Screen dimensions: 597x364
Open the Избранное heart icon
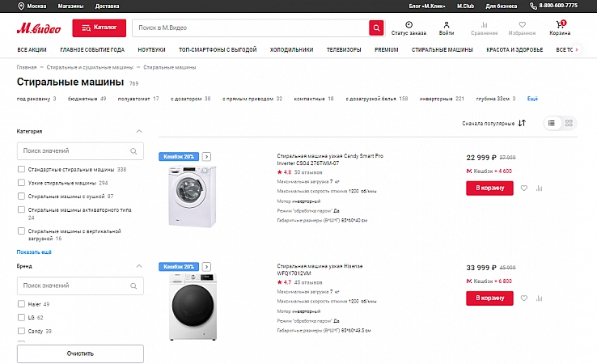click(x=522, y=25)
